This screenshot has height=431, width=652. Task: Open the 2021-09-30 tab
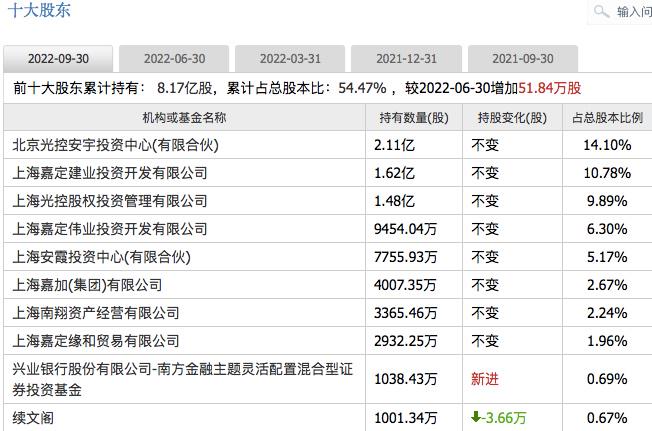click(x=523, y=59)
